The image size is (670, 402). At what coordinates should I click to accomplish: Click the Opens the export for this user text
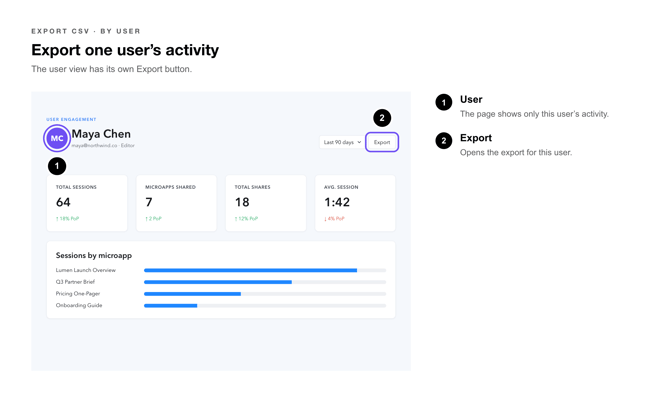click(516, 153)
